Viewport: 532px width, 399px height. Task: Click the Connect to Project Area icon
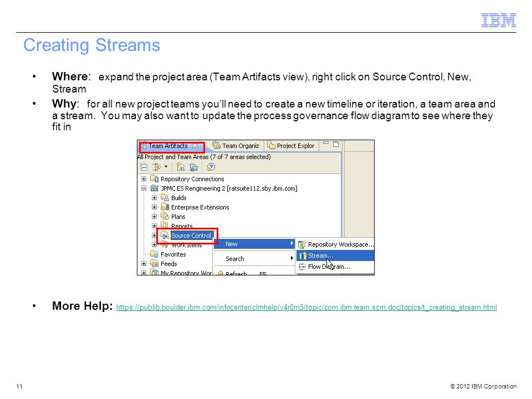click(181, 167)
